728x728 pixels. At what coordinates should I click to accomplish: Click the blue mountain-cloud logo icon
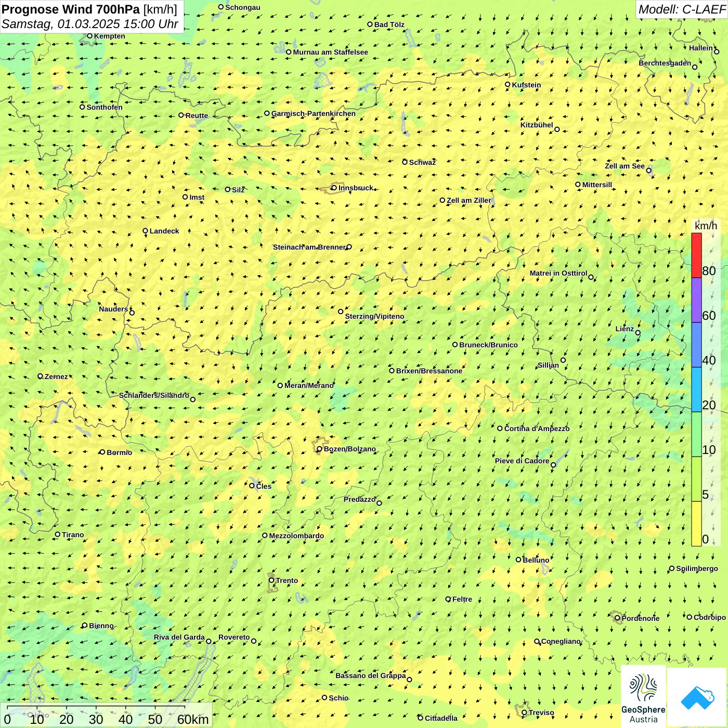click(697, 697)
